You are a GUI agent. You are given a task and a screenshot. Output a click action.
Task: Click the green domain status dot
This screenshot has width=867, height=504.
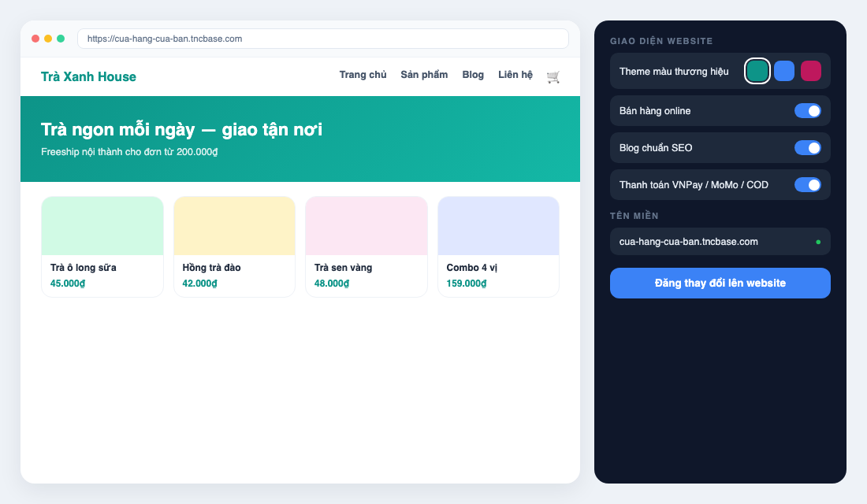(x=818, y=242)
